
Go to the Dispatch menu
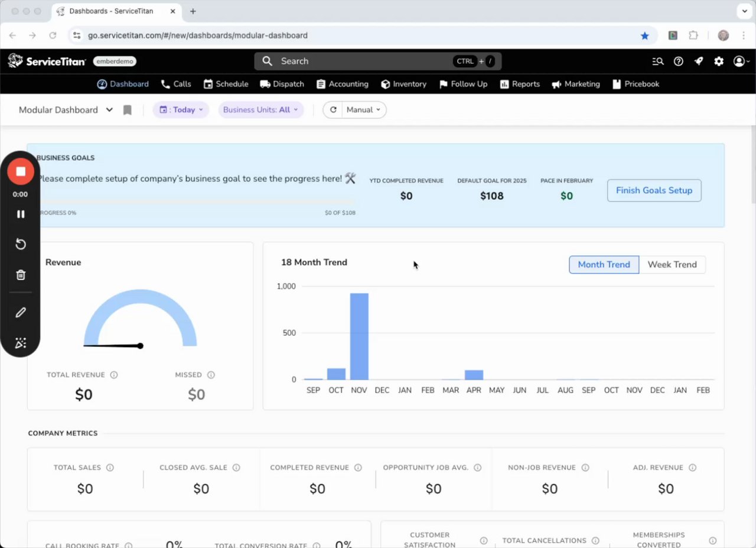tap(282, 84)
